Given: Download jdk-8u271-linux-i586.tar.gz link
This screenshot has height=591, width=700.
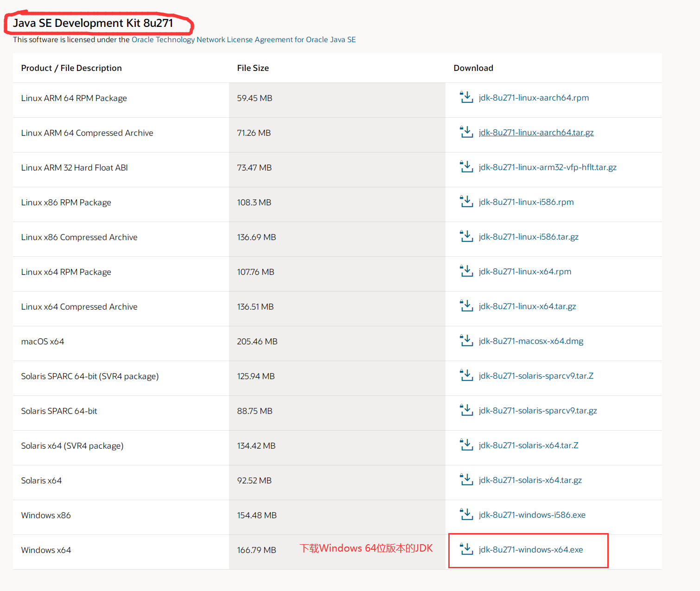Looking at the screenshot, I should 529,237.
